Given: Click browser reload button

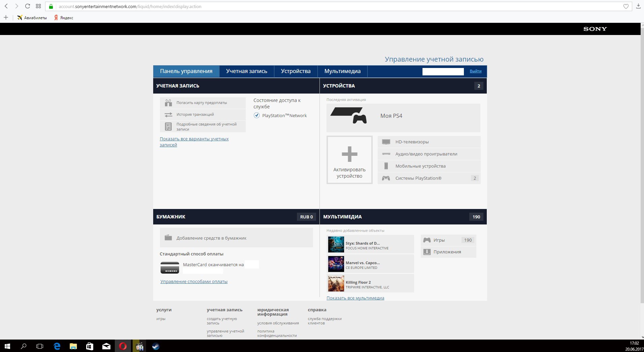Looking at the screenshot, I should coord(27,6).
